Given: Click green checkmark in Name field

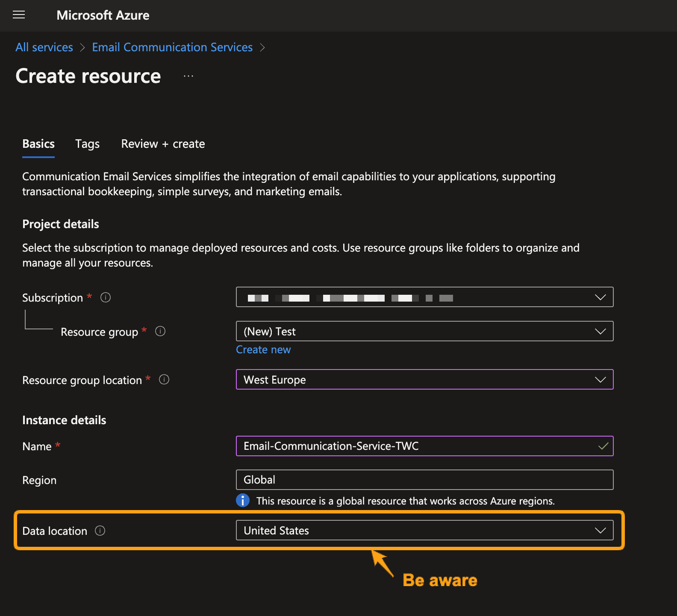Looking at the screenshot, I should (603, 446).
